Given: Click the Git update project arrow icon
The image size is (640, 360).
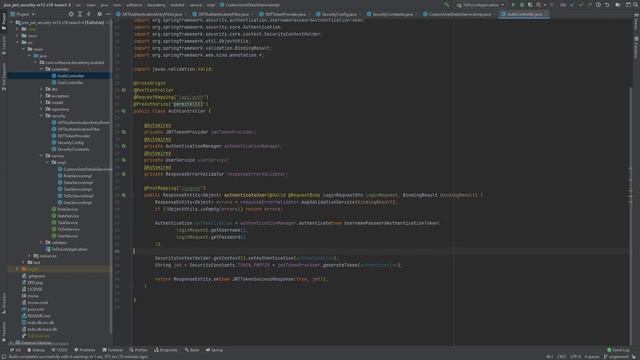Looking at the screenshot, I should tap(572, 5).
